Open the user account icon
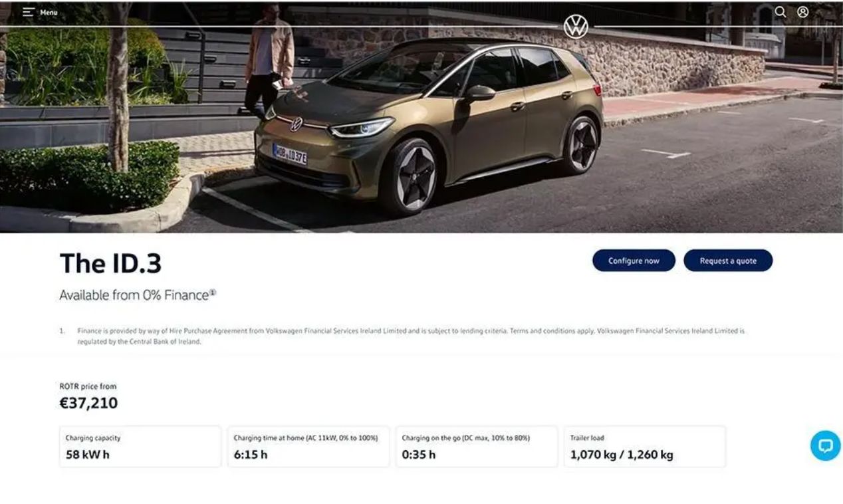This screenshot has height=504, width=843. point(803,12)
